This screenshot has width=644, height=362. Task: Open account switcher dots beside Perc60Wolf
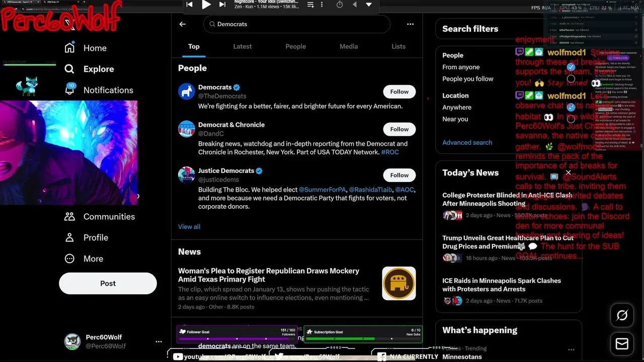point(158,341)
